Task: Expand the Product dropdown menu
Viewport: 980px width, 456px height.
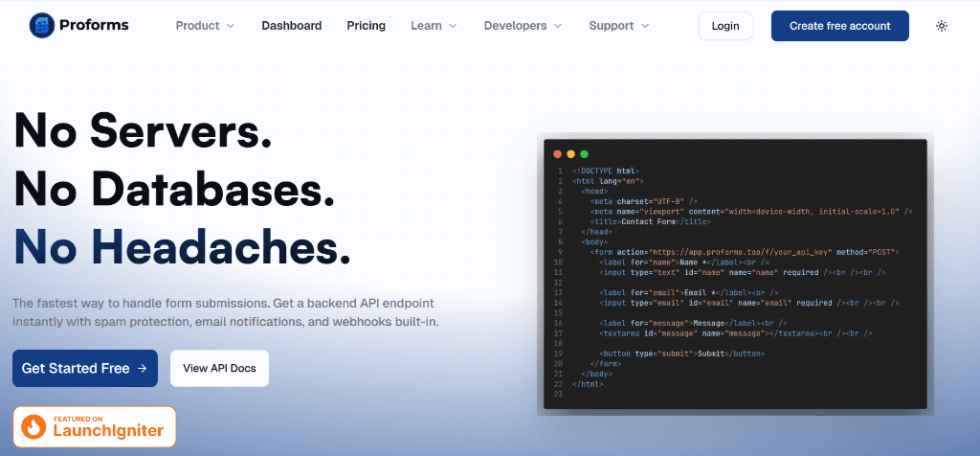Action: pos(205,26)
